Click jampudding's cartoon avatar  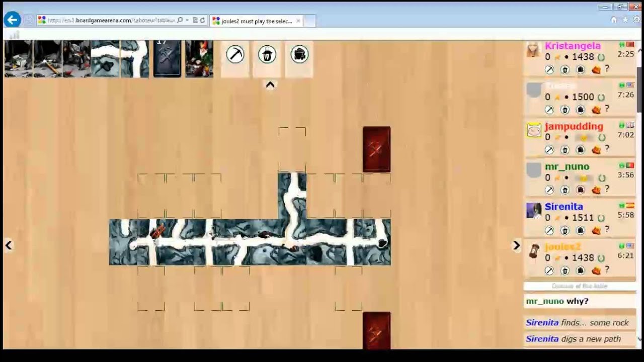click(534, 130)
